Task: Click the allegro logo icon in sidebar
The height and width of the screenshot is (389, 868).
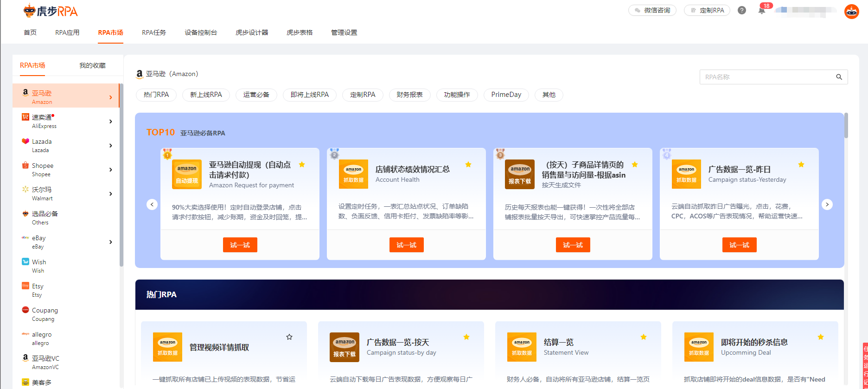Action: point(26,334)
